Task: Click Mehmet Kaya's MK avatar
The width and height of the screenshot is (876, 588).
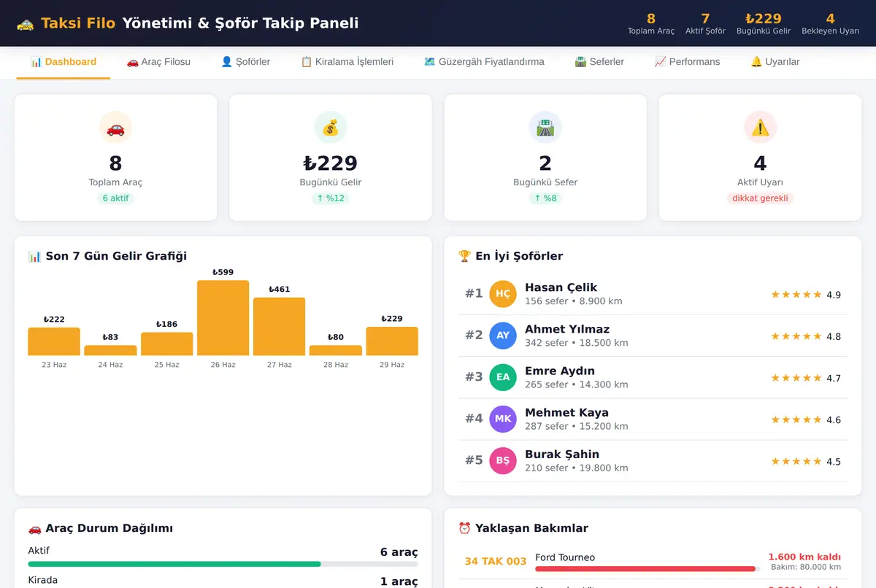Action: 503,419
